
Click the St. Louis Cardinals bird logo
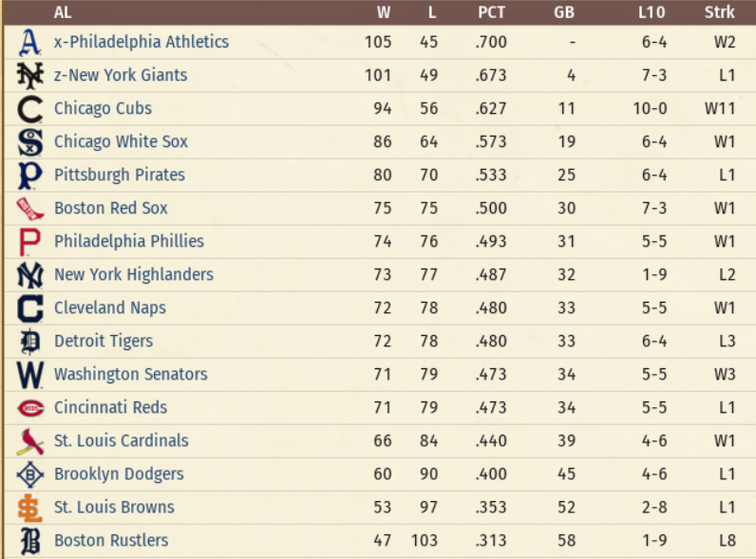(x=30, y=441)
